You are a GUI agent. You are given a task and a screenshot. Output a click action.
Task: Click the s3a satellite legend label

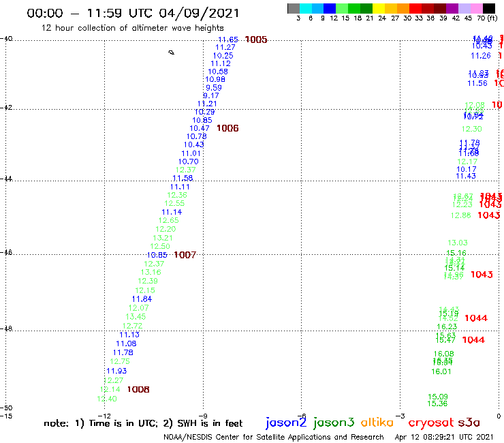click(x=469, y=423)
